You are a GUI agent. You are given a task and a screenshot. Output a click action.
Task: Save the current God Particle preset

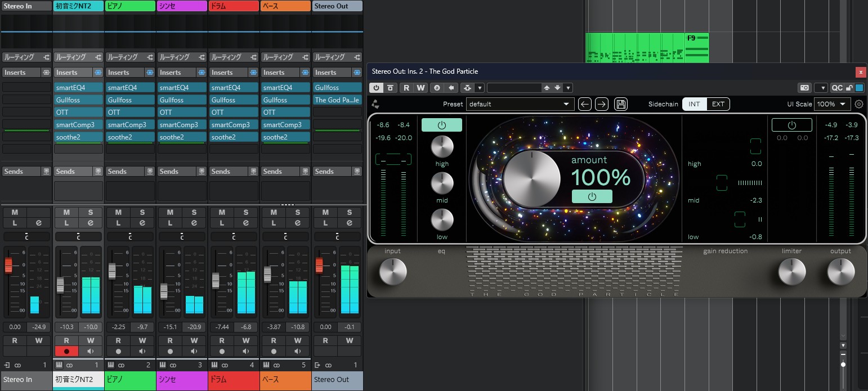pos(620,104)
